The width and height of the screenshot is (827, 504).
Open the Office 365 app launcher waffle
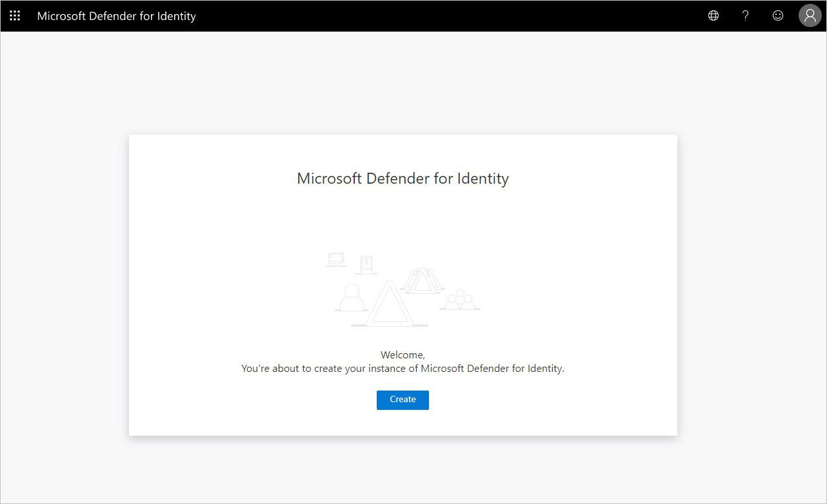pyautogui.click(x=14, y=15)
